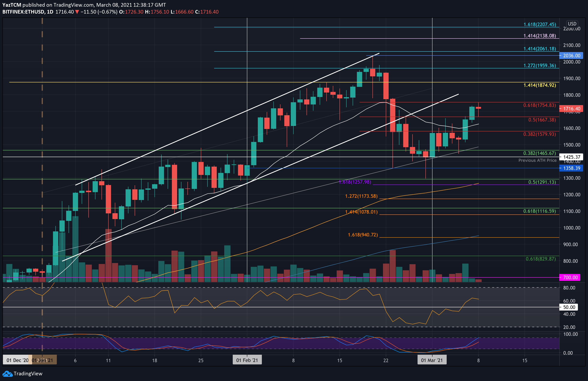Select the red 1716.40 current price tag
Screen dimensions: 588x381
(x=571, y=109)
